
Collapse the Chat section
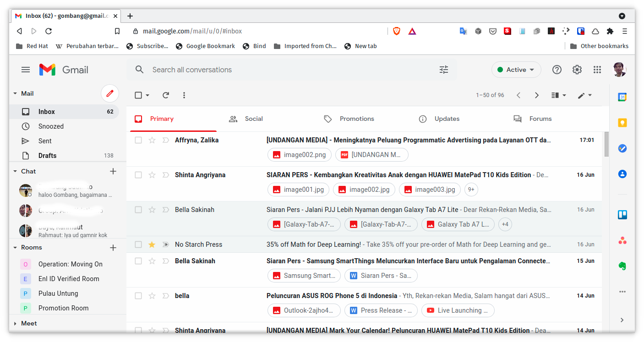[x=15, y=171]
